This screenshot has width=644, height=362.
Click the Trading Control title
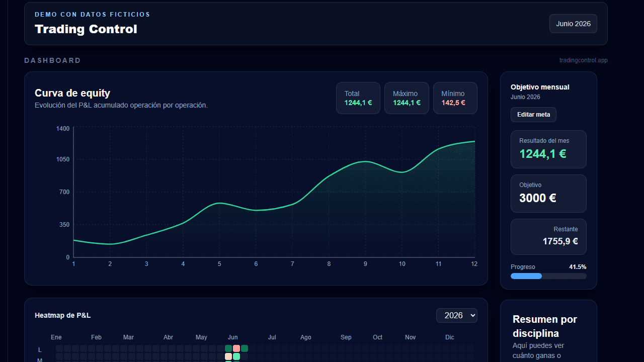[x=86, y=29]
